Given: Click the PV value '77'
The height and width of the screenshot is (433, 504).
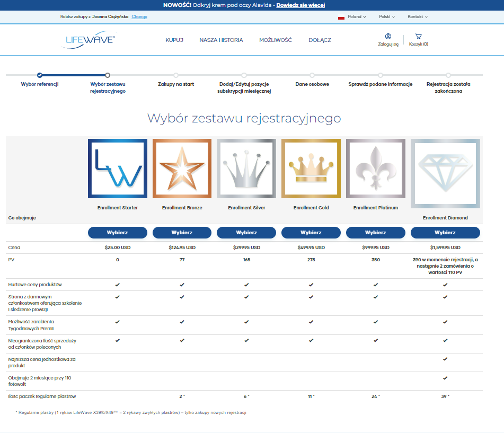Looking at the screenshot, I should 182,260.
